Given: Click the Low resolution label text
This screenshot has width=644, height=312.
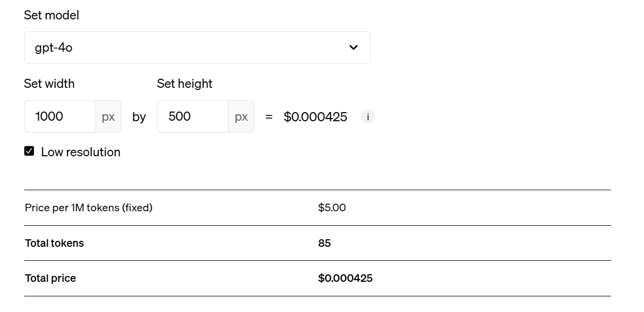Looking at the screenshot, I should coord(80,152).
